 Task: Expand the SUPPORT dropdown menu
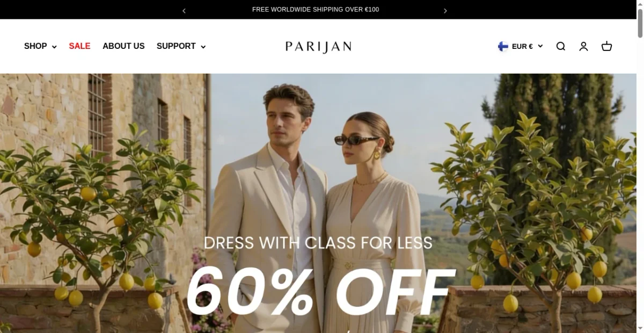(x=181, y=46)
